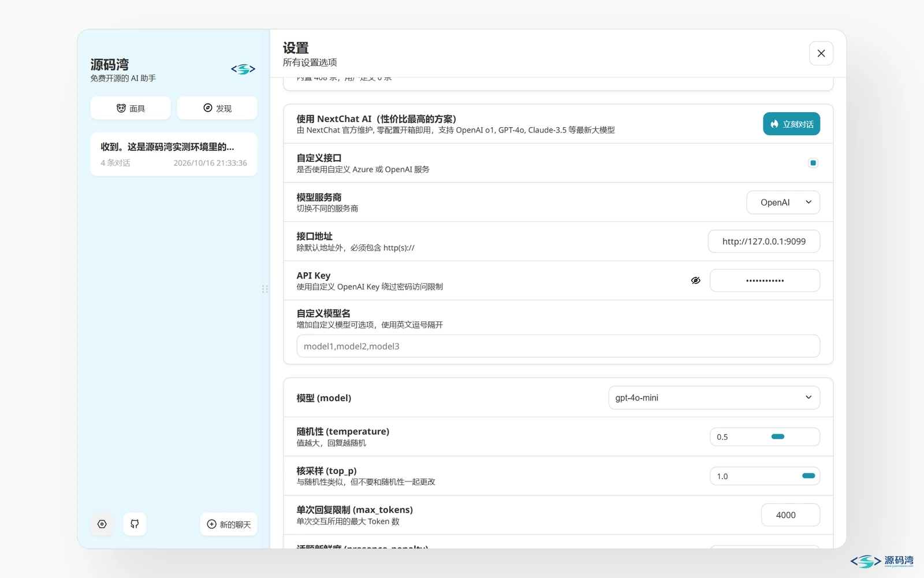
Task: Open the gpt-4o-mini model dropdown
Action: point(714,398)
